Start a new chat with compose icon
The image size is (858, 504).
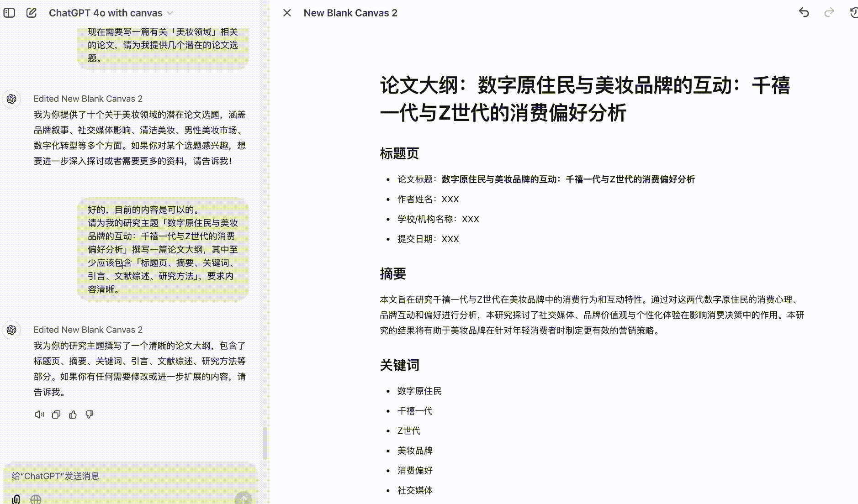pyautogui.click(x=31, y=13)
